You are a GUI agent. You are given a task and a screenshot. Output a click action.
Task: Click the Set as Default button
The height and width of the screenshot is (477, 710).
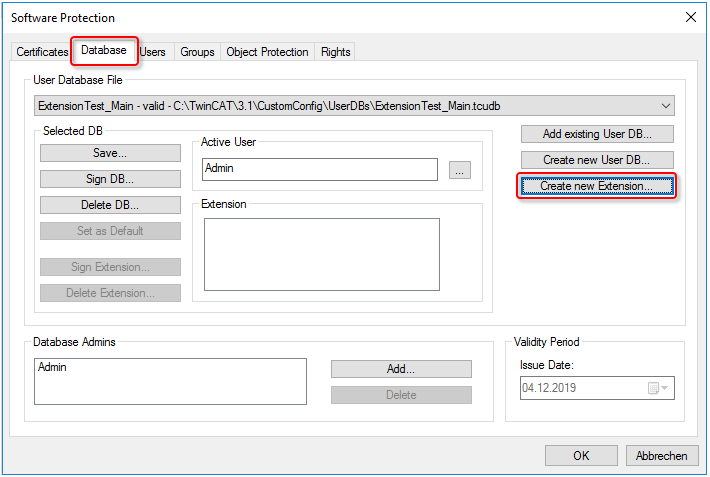[110, 231]
